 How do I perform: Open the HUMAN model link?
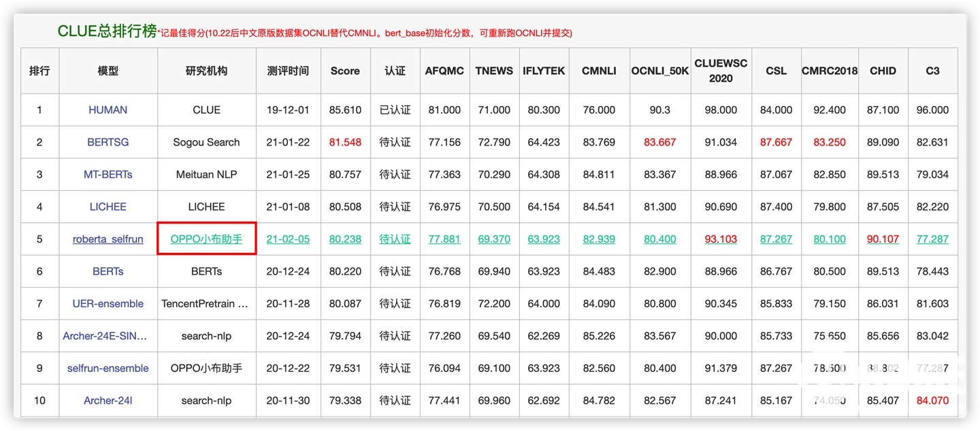(108, 109)
